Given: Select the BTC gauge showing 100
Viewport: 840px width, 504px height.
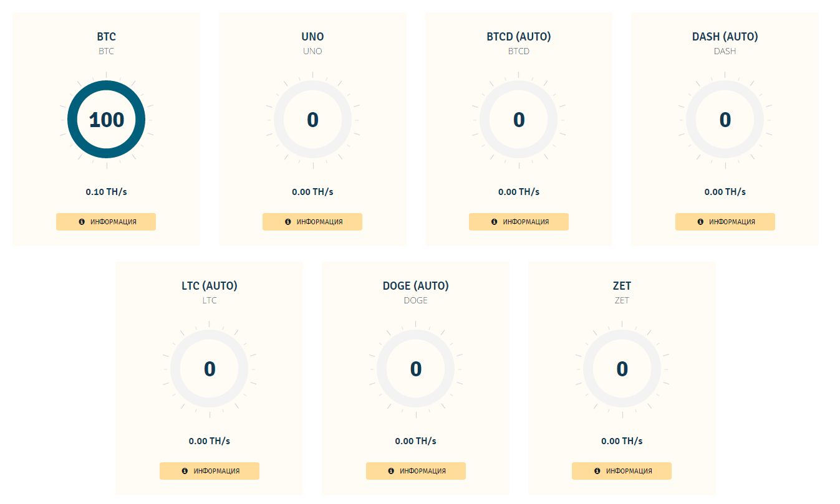Looking at the screenshot, I should click(107, 119).
